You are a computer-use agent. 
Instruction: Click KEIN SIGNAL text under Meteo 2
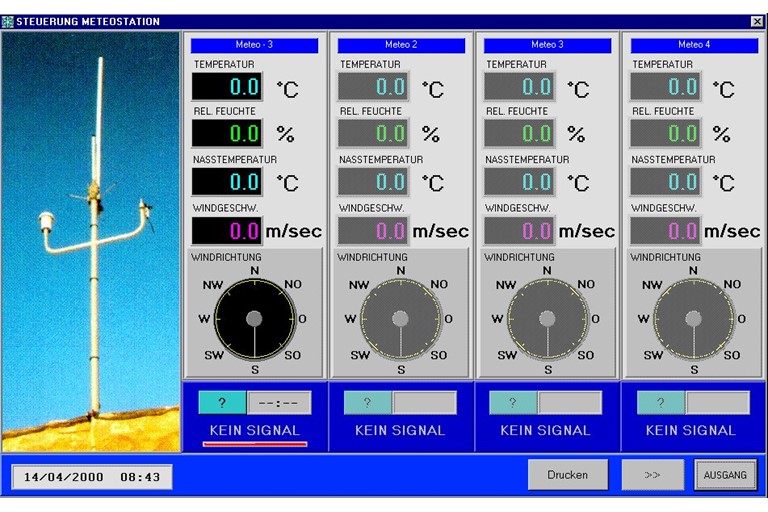pos(400,430)
